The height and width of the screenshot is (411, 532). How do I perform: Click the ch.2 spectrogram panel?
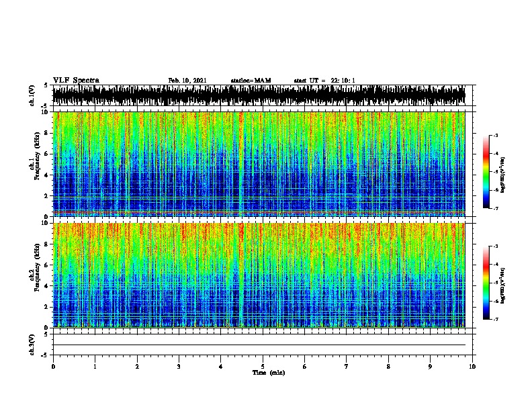pos(259,275)
